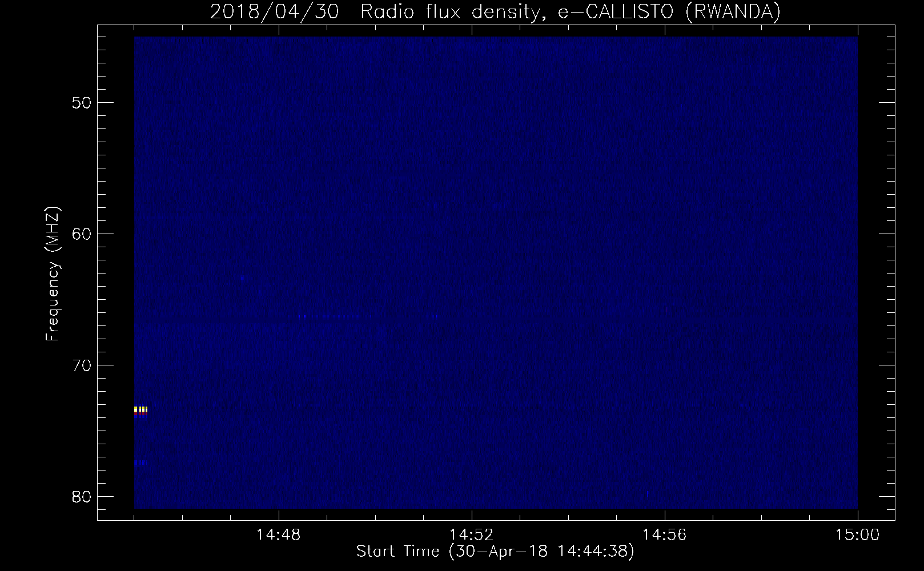Select the "Frequency (MHZ)" y-axis label

[53, 274]
